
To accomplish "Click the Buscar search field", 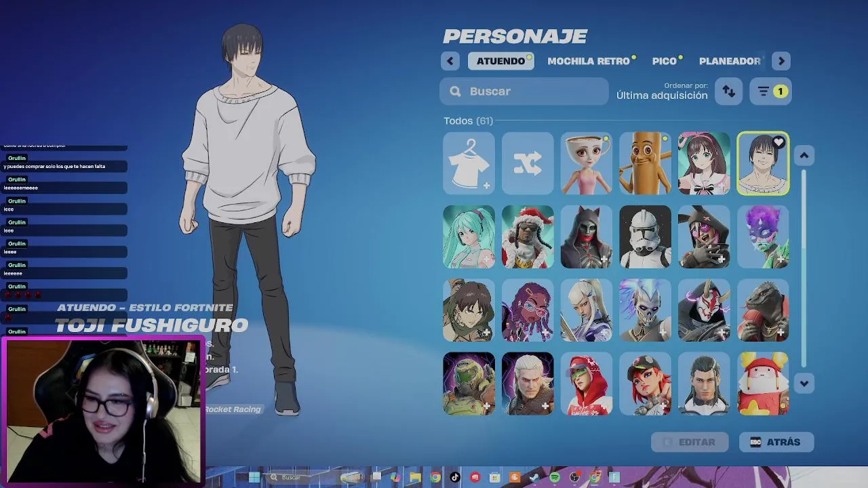I will coord(524,91).
